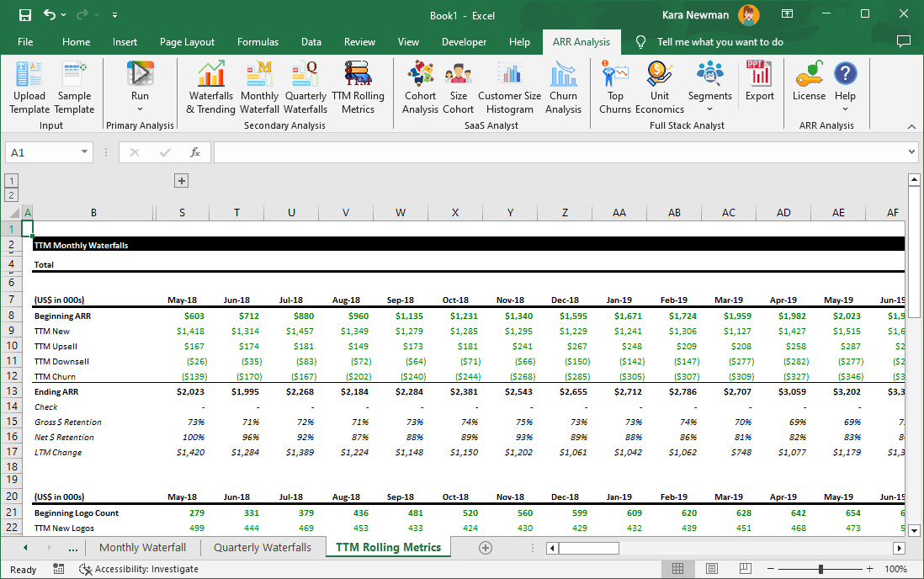Click the plus button to expand grouped columns

(x=181, y=180)
